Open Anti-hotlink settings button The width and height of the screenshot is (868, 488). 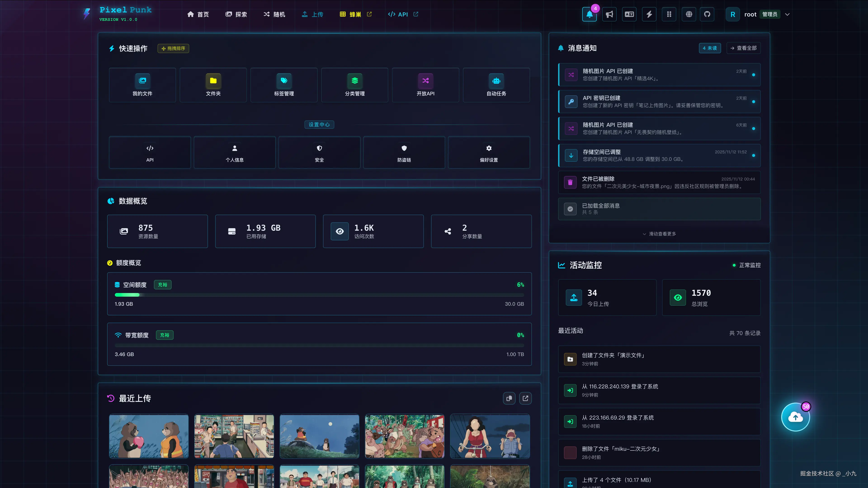coord(404,152)
